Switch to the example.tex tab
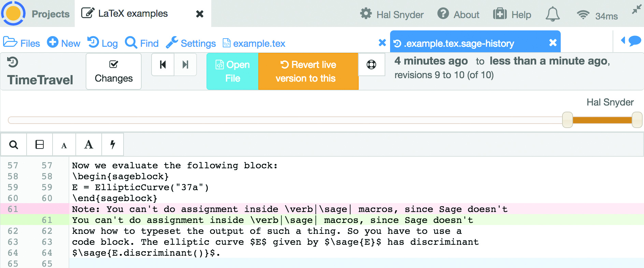This screenshot has width=644, height=268. (254, 43)
